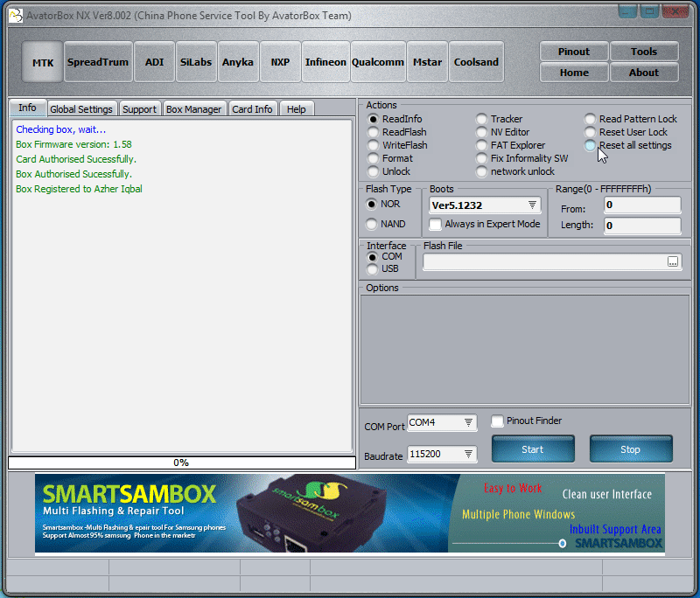Screen dimensions: 700x598
Task: Switch to the Info tab
Action: pos(27,108)
